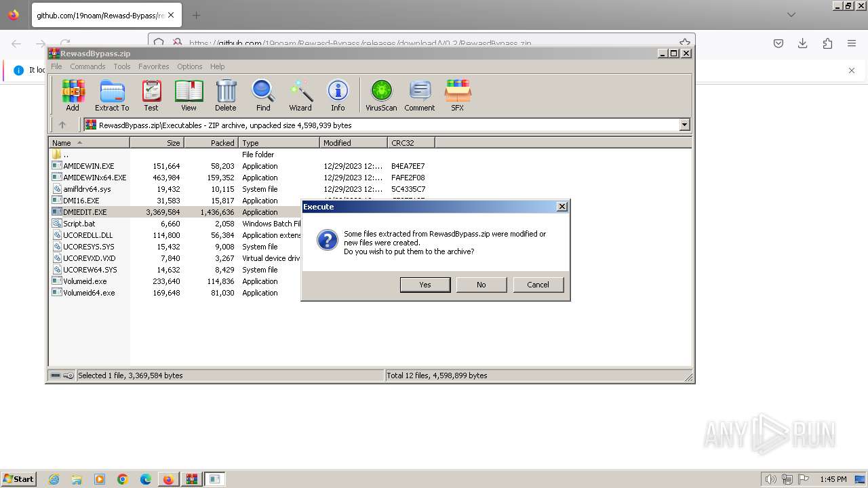Click the Find magnifier icon
The height and width of the screenshot is (488, 868).
click(x=263, y=95)
